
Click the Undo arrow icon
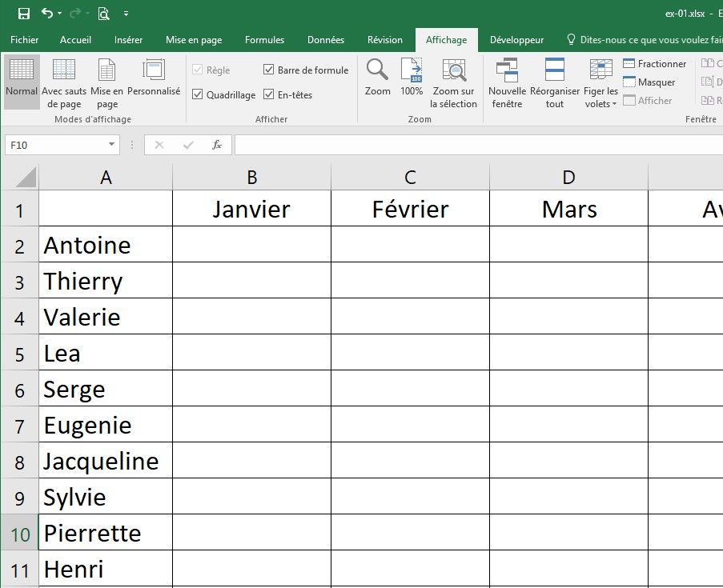click(47, 14)
